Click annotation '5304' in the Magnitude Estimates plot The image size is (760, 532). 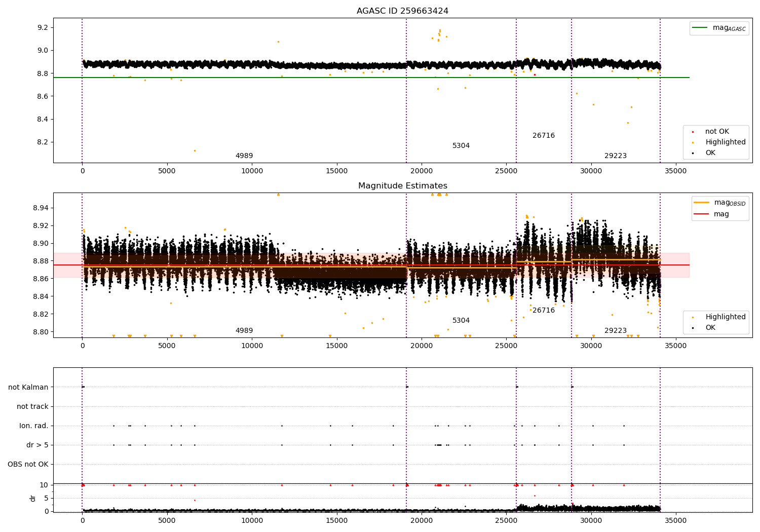(461, 321)
